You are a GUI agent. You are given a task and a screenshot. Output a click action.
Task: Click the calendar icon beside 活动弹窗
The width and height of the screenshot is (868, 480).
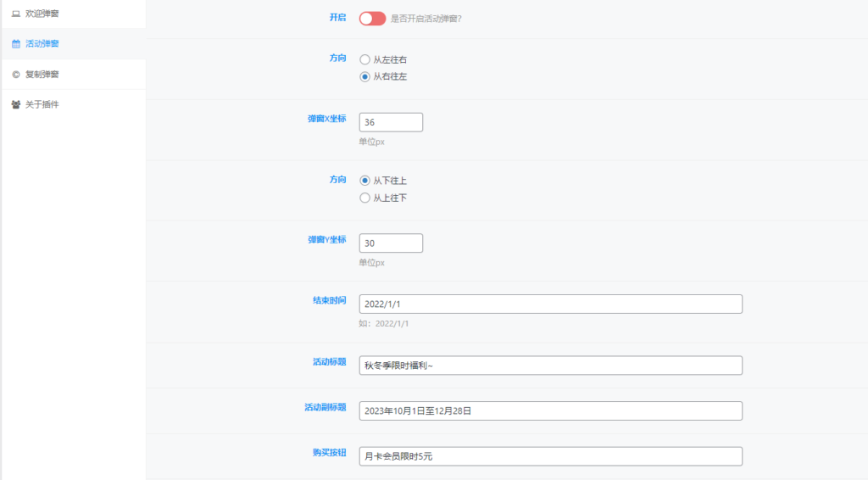click(16, 44)
